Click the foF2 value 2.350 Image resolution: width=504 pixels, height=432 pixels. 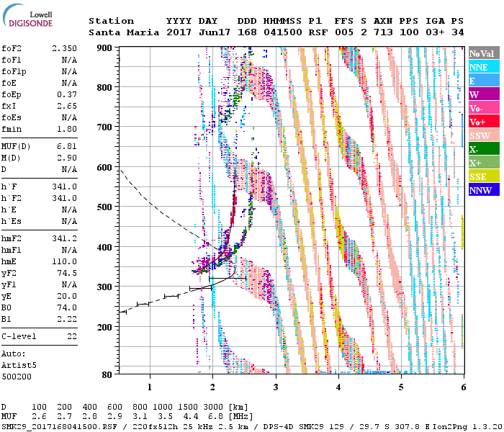[64, 48]
